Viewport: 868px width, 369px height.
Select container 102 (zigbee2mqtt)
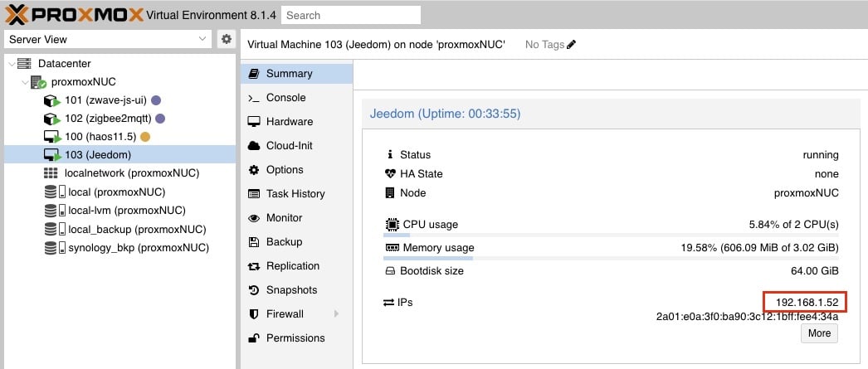(107, 119)
